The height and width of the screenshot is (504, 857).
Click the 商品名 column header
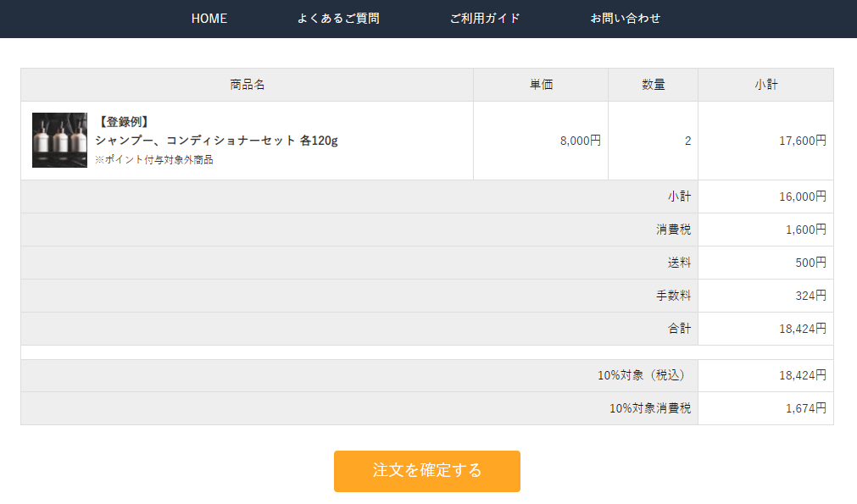247,85
